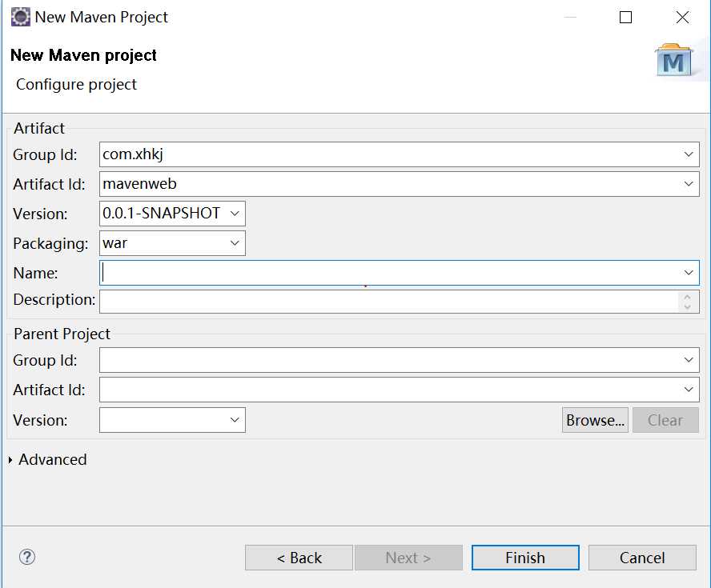Click the Maven M wizard banner icon
711x588 pixels.
(x=674, y=60)
